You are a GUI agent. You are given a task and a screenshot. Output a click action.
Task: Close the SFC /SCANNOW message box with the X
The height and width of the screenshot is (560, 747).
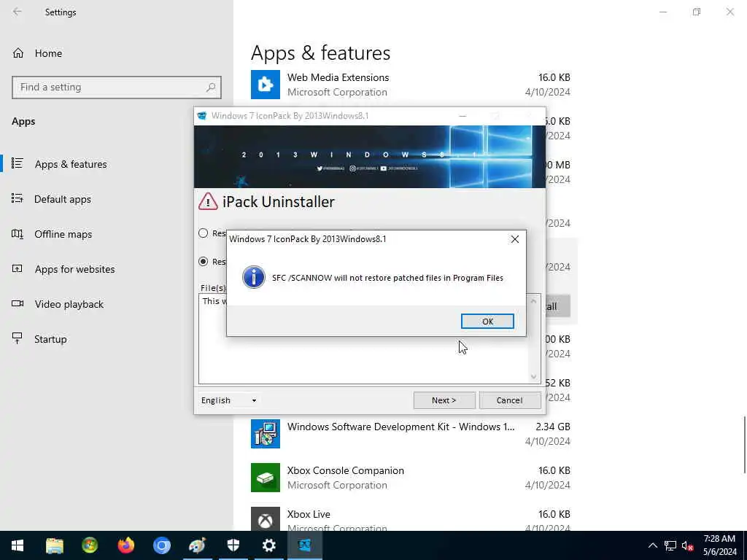click(x=515, y=239)
